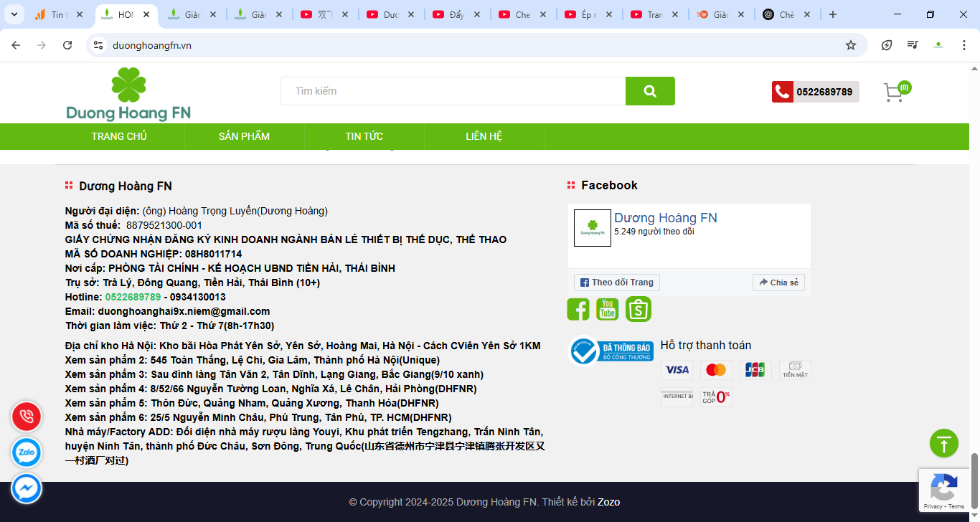Click the floating red call button
980x522 pixels.
[27, 416]
